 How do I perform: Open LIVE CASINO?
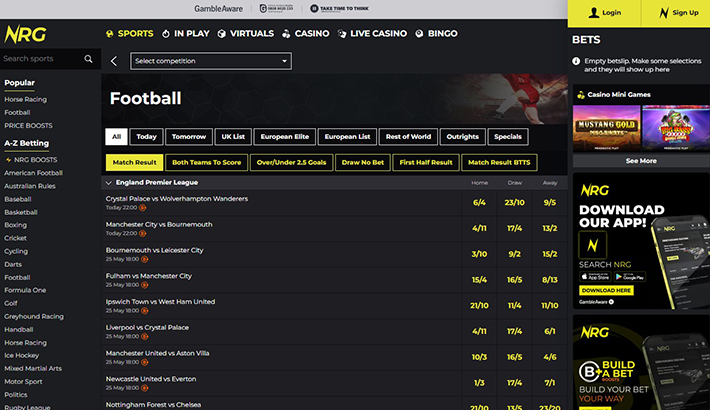[372, 34]
